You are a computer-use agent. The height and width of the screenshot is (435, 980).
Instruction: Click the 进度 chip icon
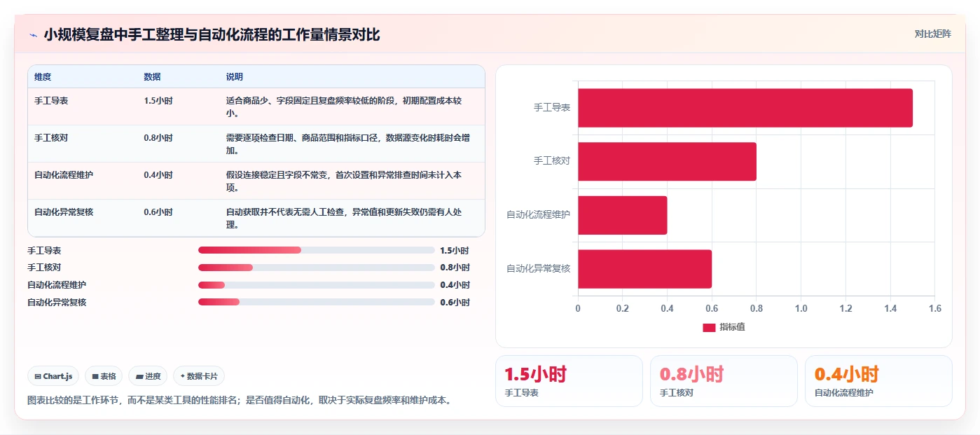pos(139,376)
